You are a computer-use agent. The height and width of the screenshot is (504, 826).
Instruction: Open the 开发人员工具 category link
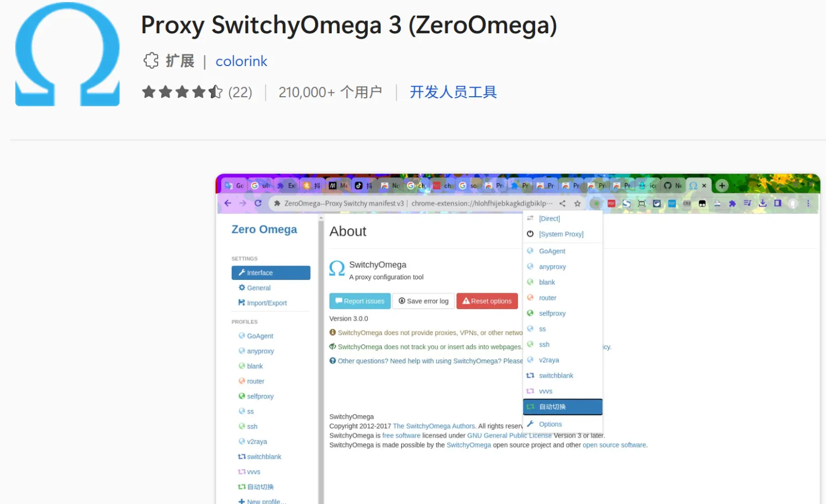[x=453, y=92]
